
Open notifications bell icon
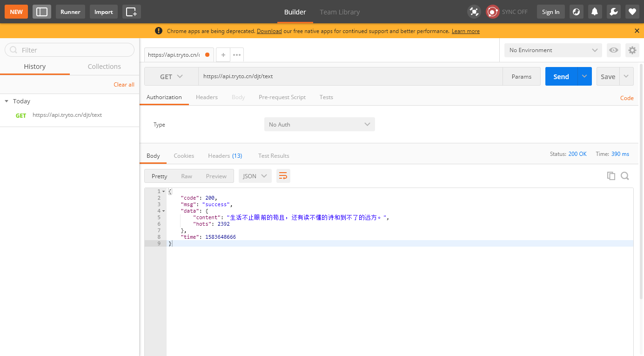(x=595, y=12)
